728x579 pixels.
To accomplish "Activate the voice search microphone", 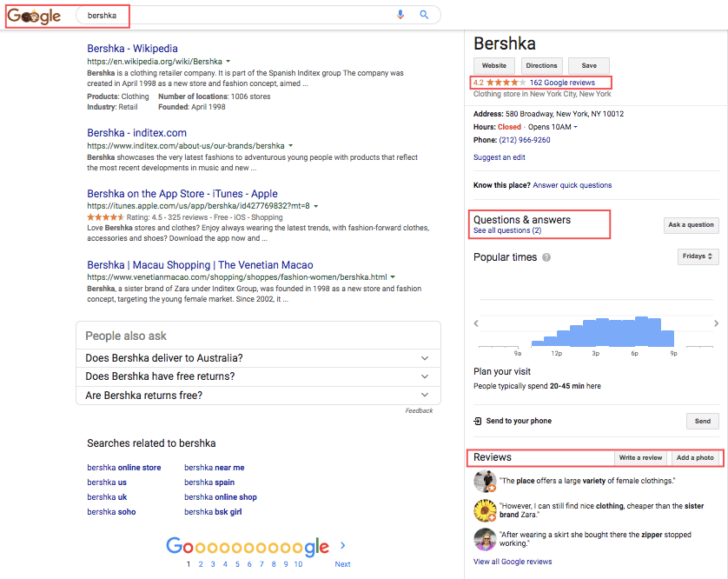I will (400, 15).
